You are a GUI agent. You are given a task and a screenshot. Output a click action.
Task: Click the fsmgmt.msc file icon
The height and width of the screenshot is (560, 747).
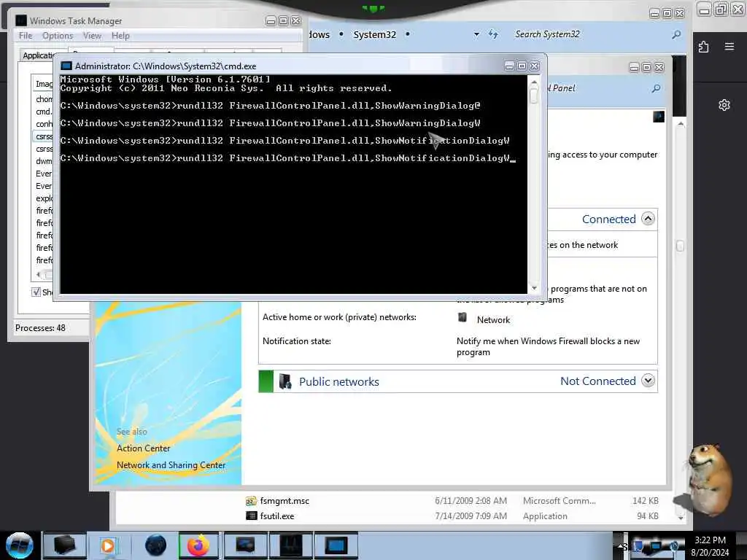point(251,501)
